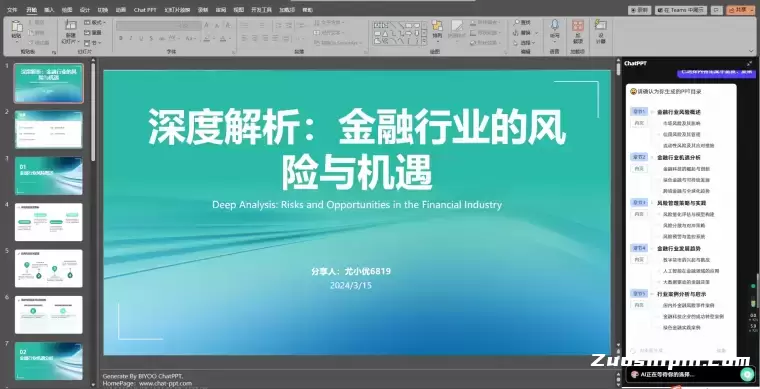Open the font name combo box
The height and width of the screenshot is (389, 760).
coord(150,26)
